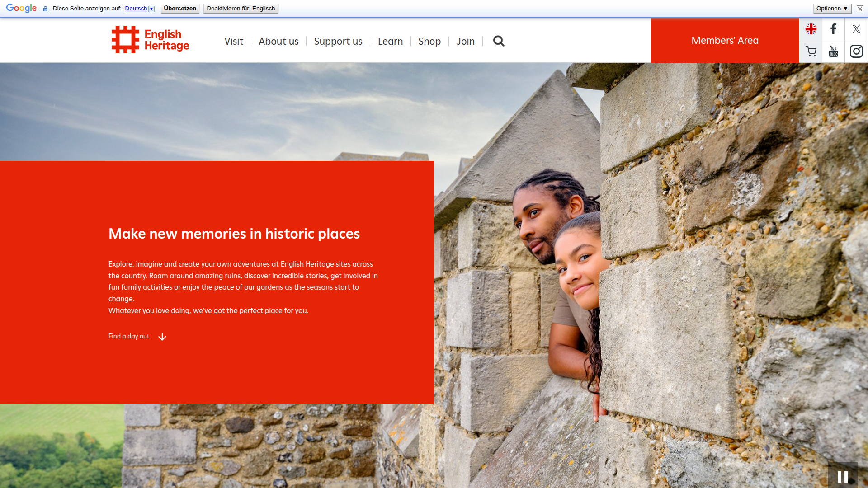Close the Google translate bar
This screenshot has height=488, width=868.
pos(860,9)
